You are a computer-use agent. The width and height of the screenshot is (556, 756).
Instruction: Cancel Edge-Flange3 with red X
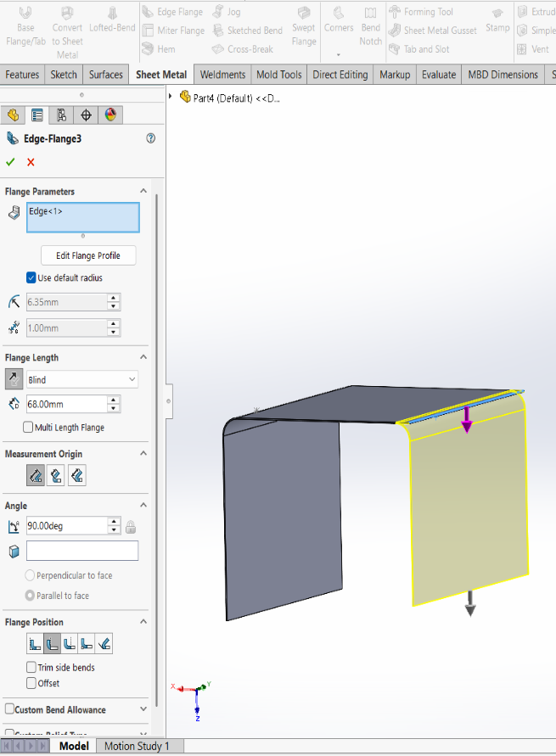[31, 162]
